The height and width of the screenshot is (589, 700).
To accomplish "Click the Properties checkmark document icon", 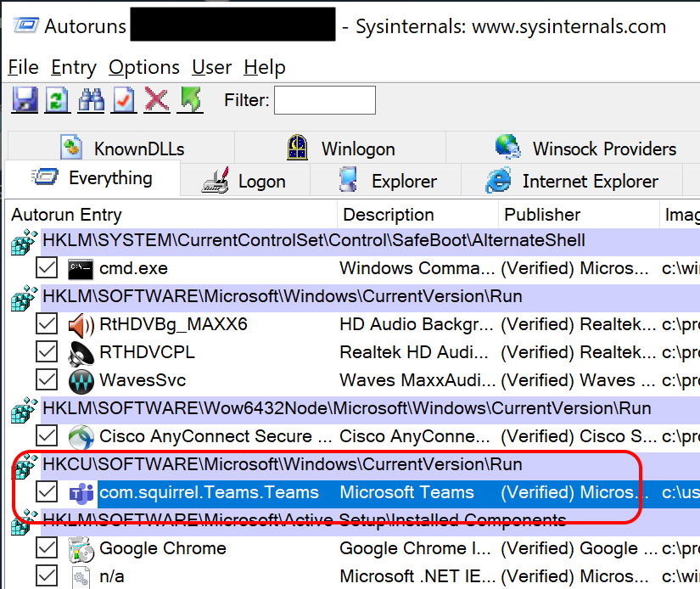I will [124, 99].
